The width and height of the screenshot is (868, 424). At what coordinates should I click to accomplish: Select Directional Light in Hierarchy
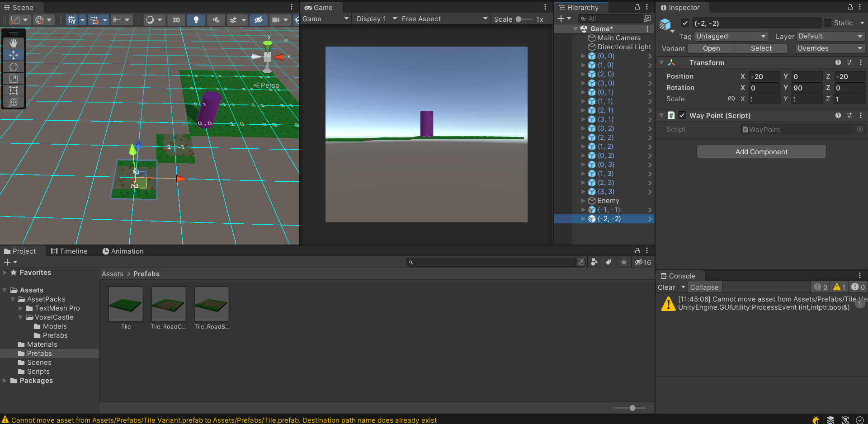point(624,47)
